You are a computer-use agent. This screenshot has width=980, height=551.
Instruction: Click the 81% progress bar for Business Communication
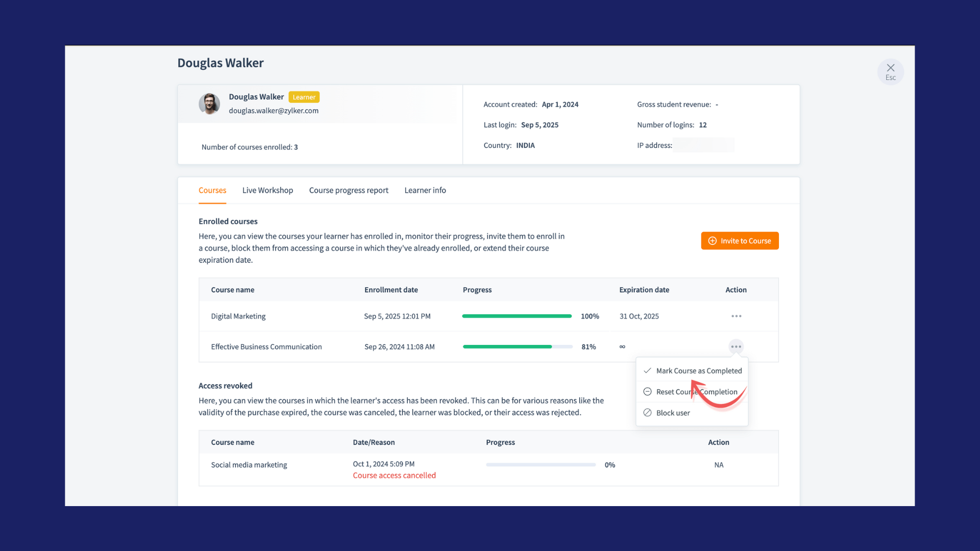point(517,347)
